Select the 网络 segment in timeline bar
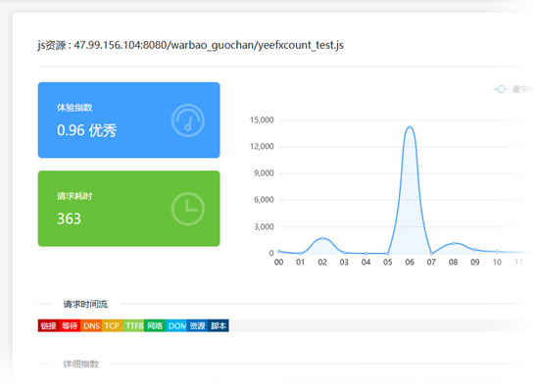 pos(155,325)
